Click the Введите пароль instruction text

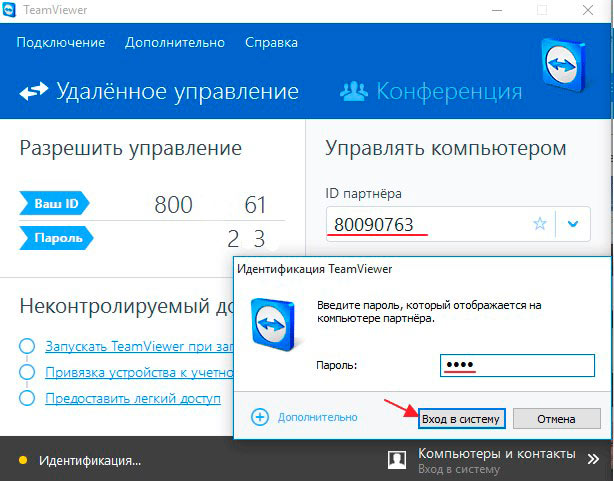tap(429, 312)
